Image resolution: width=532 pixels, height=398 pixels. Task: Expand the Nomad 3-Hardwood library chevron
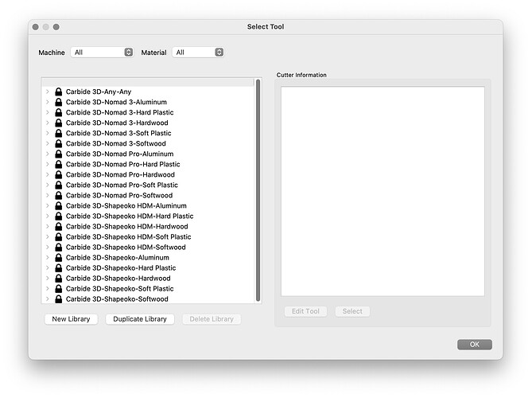pos(48,123)
